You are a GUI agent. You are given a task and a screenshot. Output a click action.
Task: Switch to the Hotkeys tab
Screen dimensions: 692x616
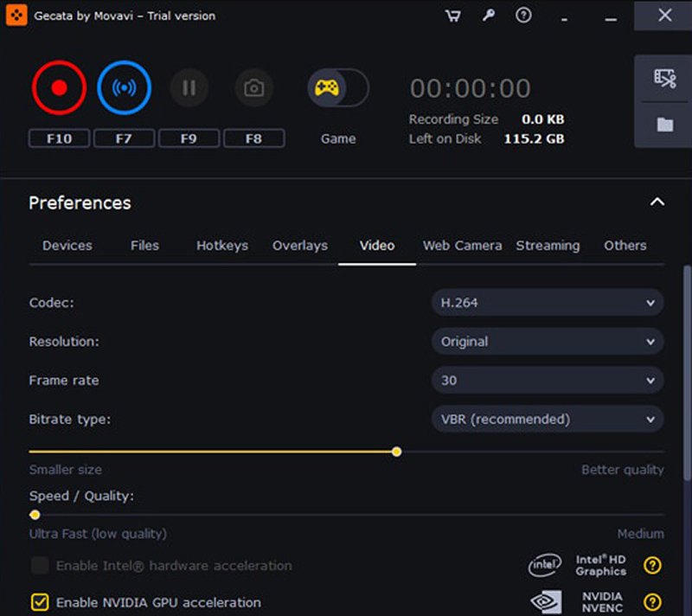pos(222,246)
